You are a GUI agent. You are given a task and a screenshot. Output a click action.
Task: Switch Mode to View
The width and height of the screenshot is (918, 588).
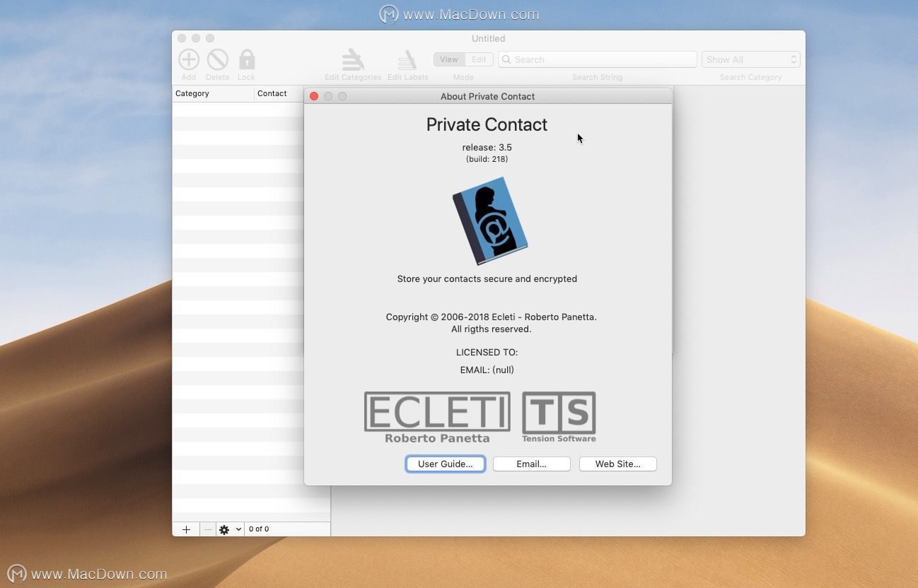[449, 59]
